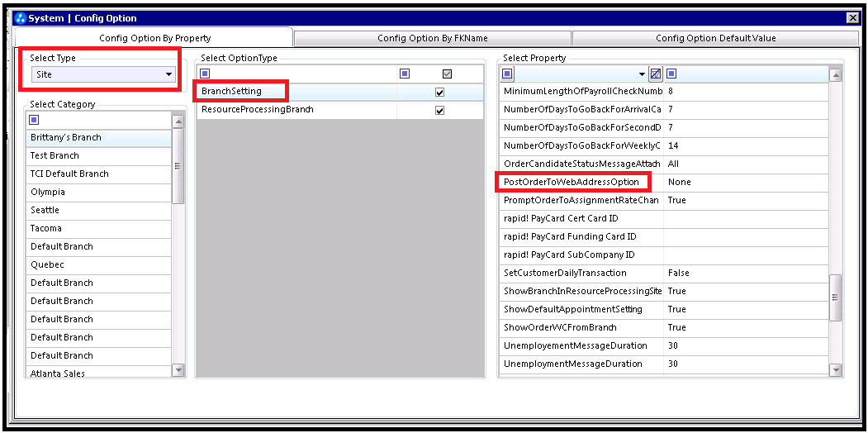The width and height of the screenshot is (868, 433).
Task: Click value 8 for MinimumLengthOfPayrollCheckNumb
Action: (x=671, y=92)
